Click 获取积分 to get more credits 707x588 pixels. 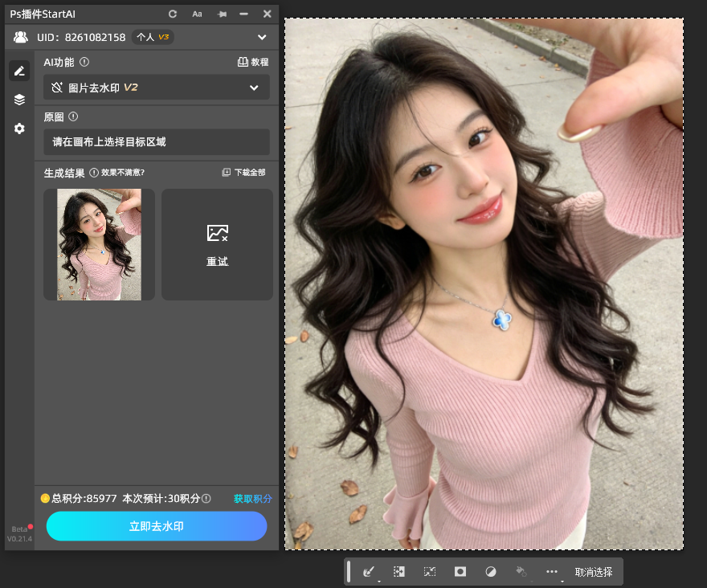[252, 499]
